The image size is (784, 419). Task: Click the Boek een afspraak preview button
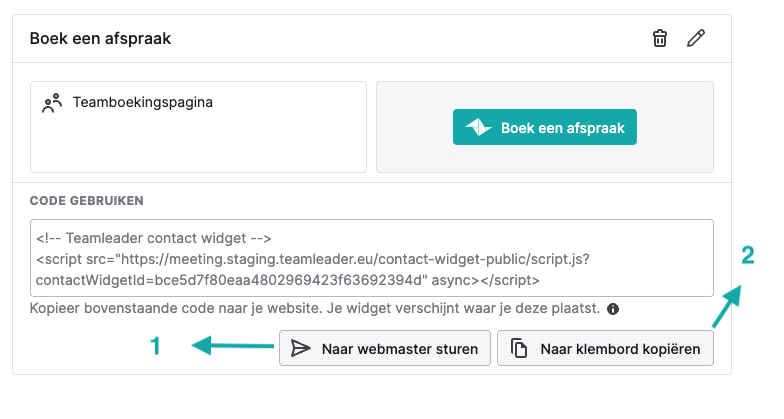click(x=544, y=127)
